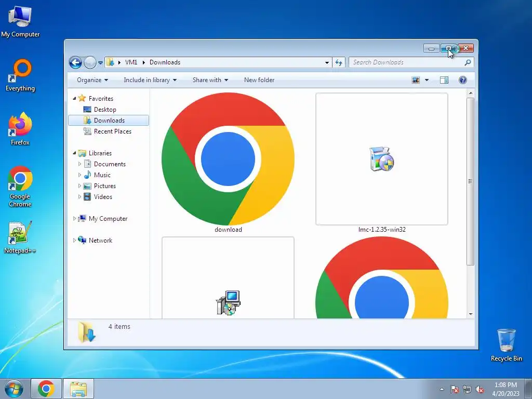The image size is (532, 399).
Task: Go back using the Back arrow button
Action: pyautogui.click(x=75, y=62)
